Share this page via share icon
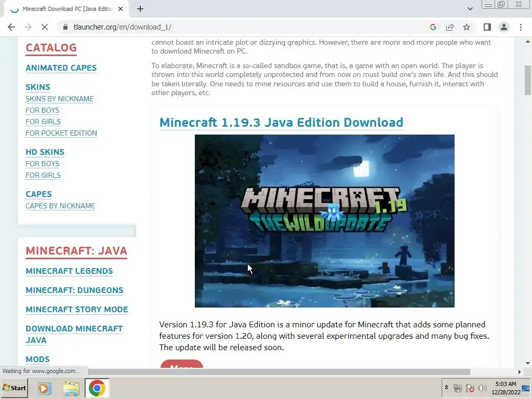This screenshot has width=532, height=399. [450, 27]
